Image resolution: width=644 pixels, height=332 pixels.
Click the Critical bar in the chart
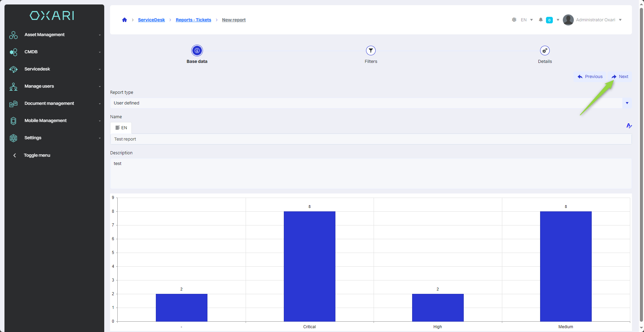[x=309, y=266]
